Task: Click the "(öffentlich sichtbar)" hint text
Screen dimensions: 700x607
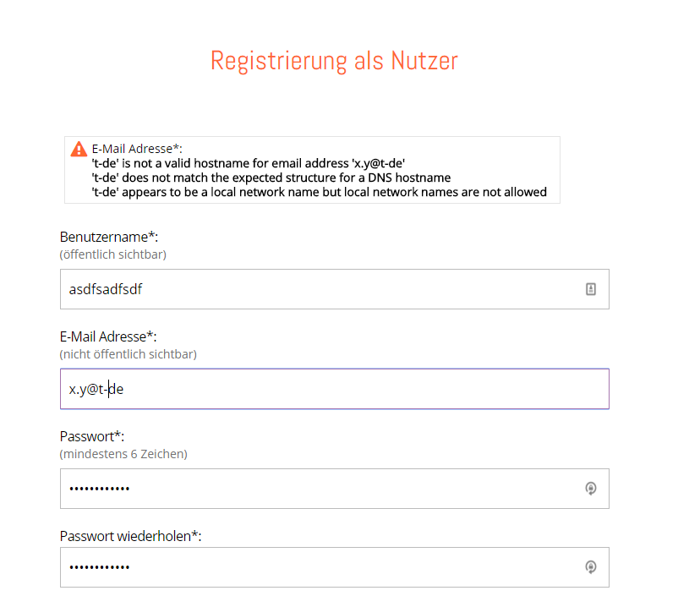Action: pyautogui.click(x=112, y=254)
